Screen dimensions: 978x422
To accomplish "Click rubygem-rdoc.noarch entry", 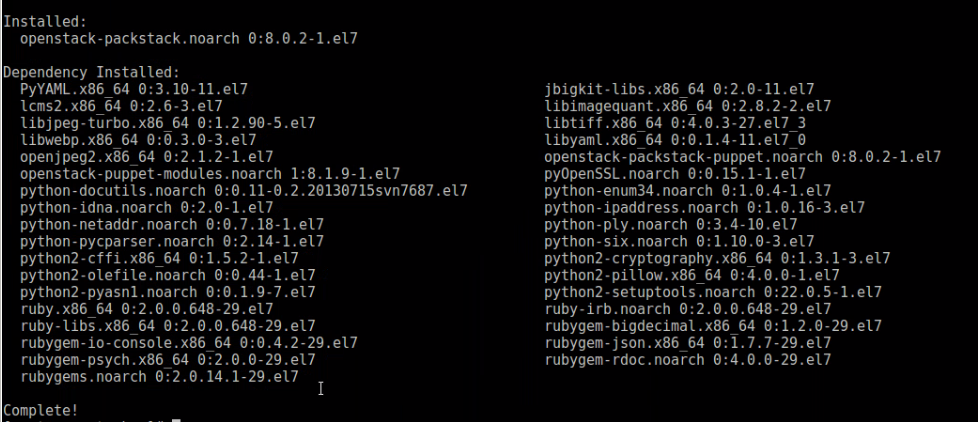I will point(687,360).
